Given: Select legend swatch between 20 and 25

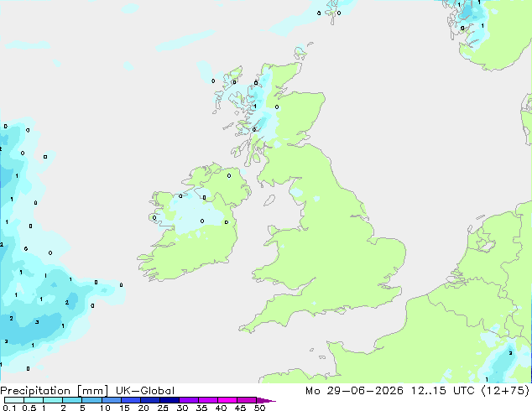Looking at the screenshot, I should click(149, 400).
